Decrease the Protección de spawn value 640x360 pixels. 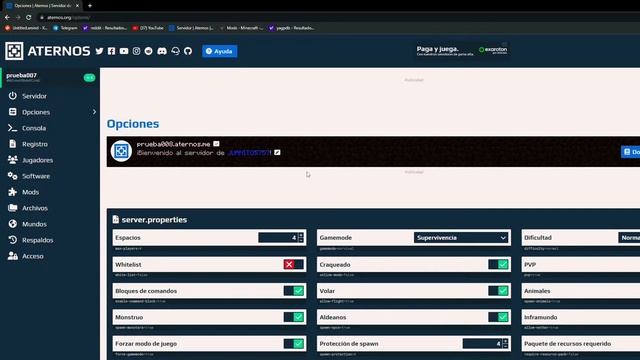tap(506, 346)
